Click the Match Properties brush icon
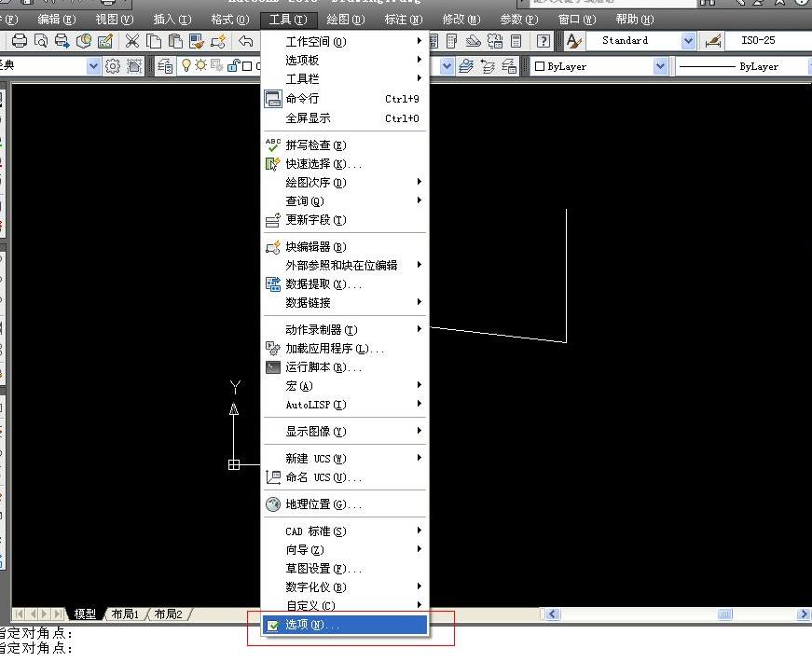Viewport: 812px width, 662px height. pyautogui.click(x=197, y=40)
